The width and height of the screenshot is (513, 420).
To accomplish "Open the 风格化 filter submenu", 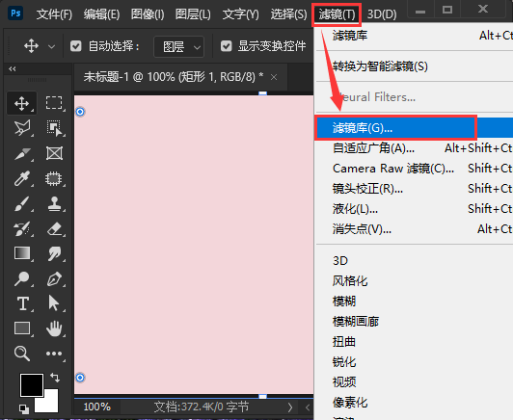I will pos(414,280).
